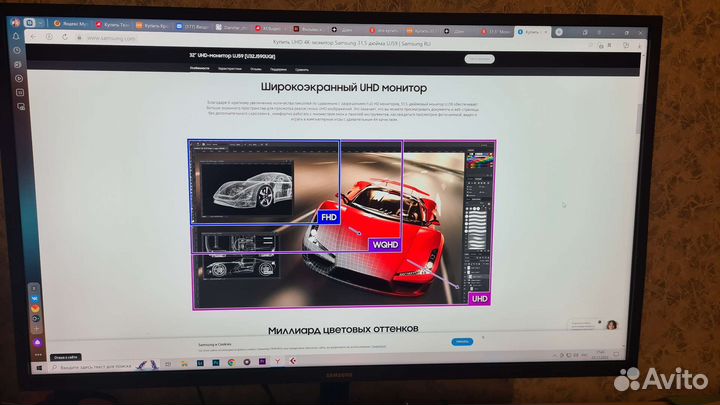This screenshot has width=720, height=405.
Task: Open the notification center in system tray
Action: (617, 354)
